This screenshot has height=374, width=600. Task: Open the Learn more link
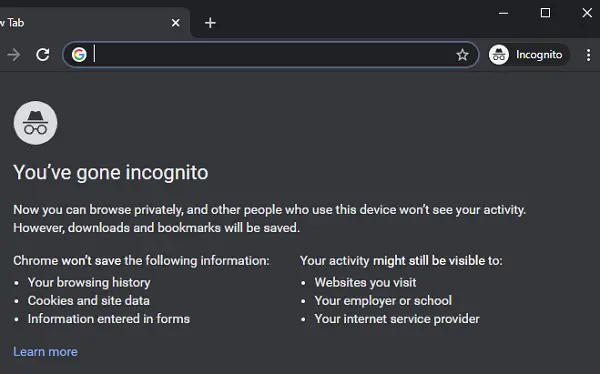[46, 351]
